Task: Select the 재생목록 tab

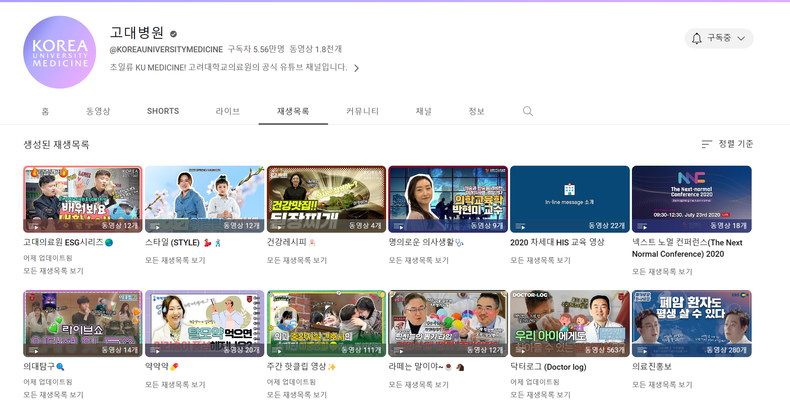Action: [x=293, y=111]
